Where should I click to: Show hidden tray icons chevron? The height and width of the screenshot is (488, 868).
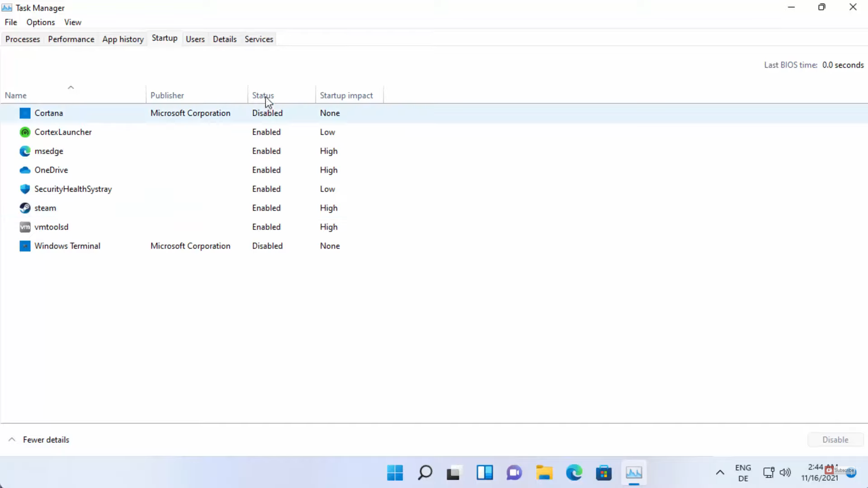click(x=720, y=473)
